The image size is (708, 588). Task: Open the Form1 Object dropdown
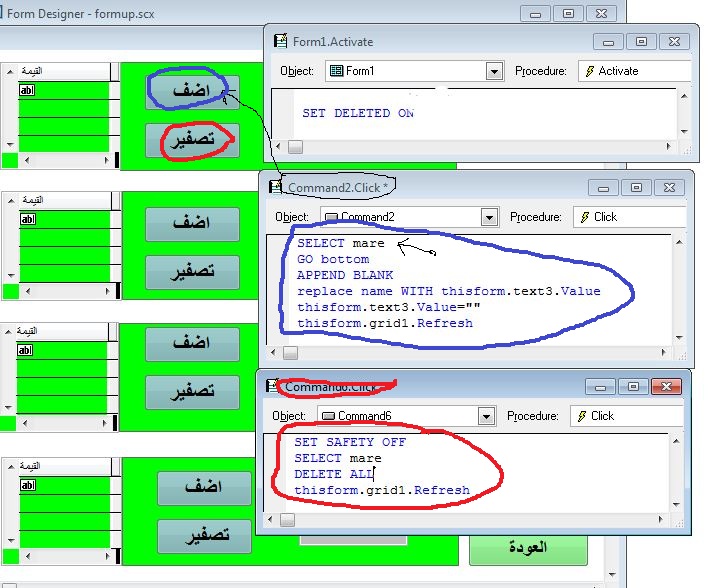[494, 71]
